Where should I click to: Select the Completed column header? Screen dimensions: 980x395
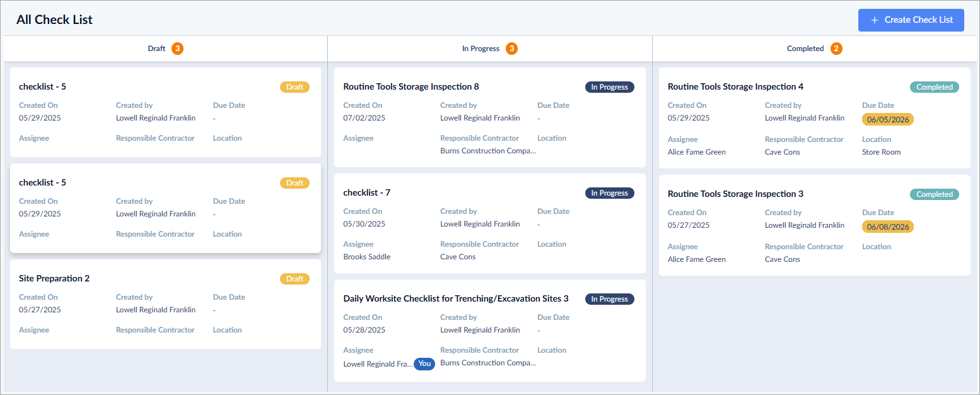814,49
